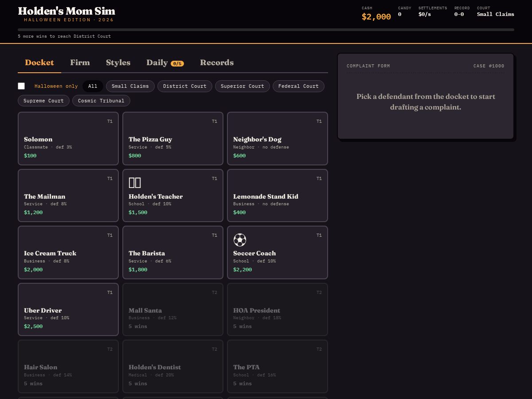Image resolution: width=532 pixels, height=399 pixels.
Task: Click the Complaint Form heading
Action: pyautogui.click(x=368, y=66)
